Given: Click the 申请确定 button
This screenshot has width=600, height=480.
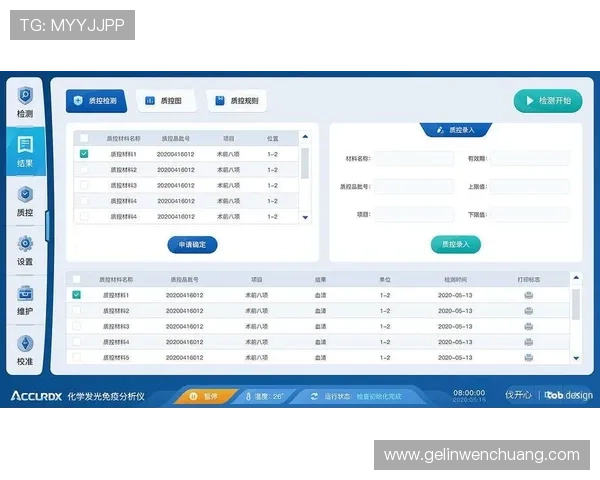Looking at the screenshot, I should pos(192,245).
